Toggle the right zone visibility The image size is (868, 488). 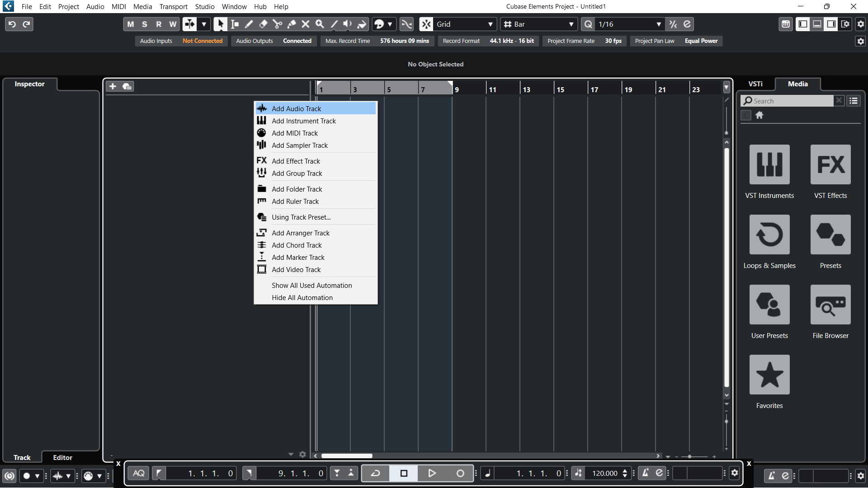(x=831, y=24)
